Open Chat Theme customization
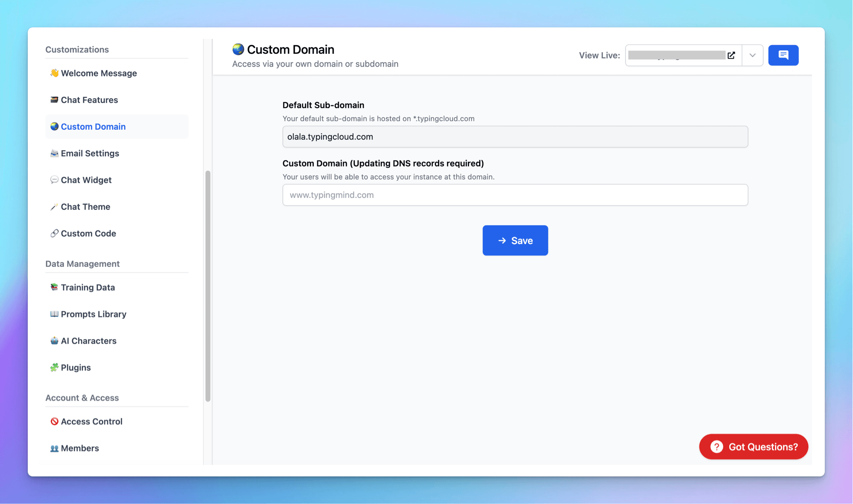This screenshot has height=504, width=853. tap(116, 207)
